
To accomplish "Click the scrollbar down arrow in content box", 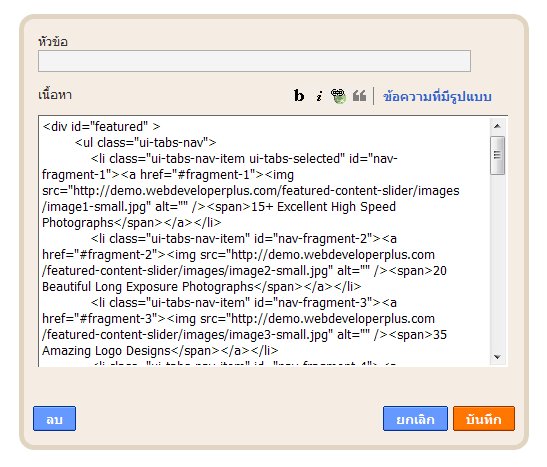I will pos(497,357).
